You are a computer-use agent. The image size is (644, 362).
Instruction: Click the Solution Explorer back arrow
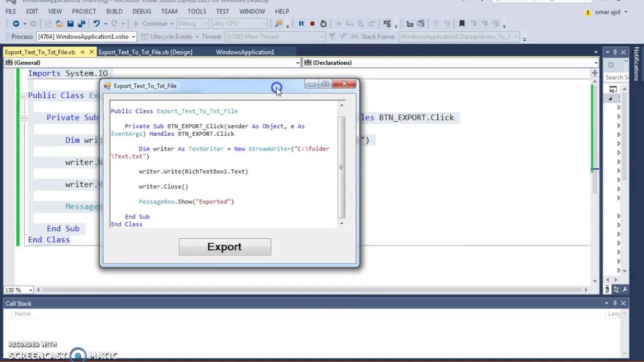pyautogui.click(x=610, y=65)
